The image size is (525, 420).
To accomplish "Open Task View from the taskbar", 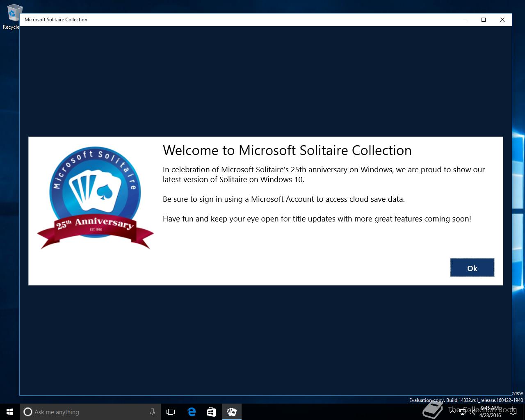I will (171, 412).
